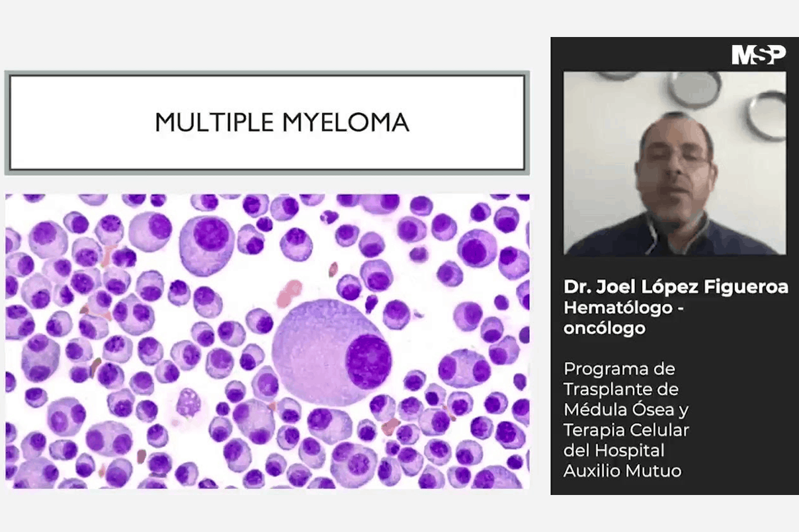The width and height of the screenshot is (799, 532).
Task: Click the Hospital Auxilio Mutuo text
Action: [x=622, y=461]
